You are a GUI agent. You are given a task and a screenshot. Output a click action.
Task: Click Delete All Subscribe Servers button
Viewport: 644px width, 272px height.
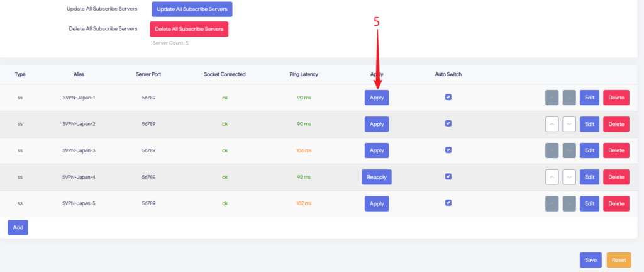click(189, 29)
